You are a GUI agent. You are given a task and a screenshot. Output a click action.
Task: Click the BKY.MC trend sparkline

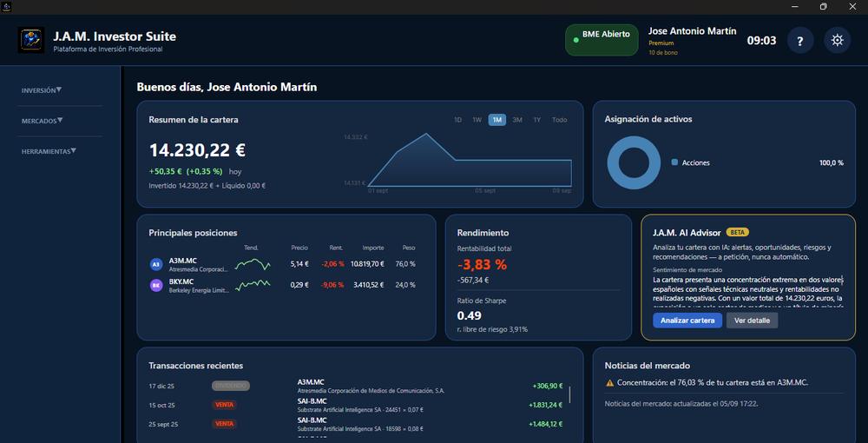253,285
